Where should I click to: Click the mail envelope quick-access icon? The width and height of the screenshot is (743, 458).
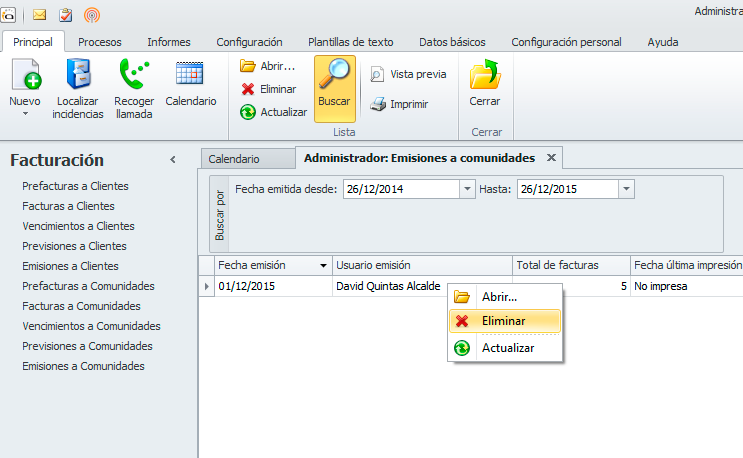(x=39, y=15)
